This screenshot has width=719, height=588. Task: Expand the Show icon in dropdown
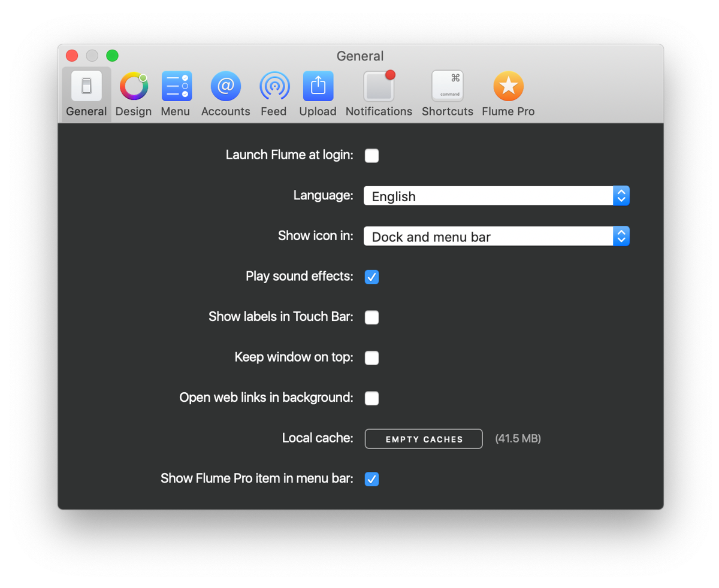496,237
